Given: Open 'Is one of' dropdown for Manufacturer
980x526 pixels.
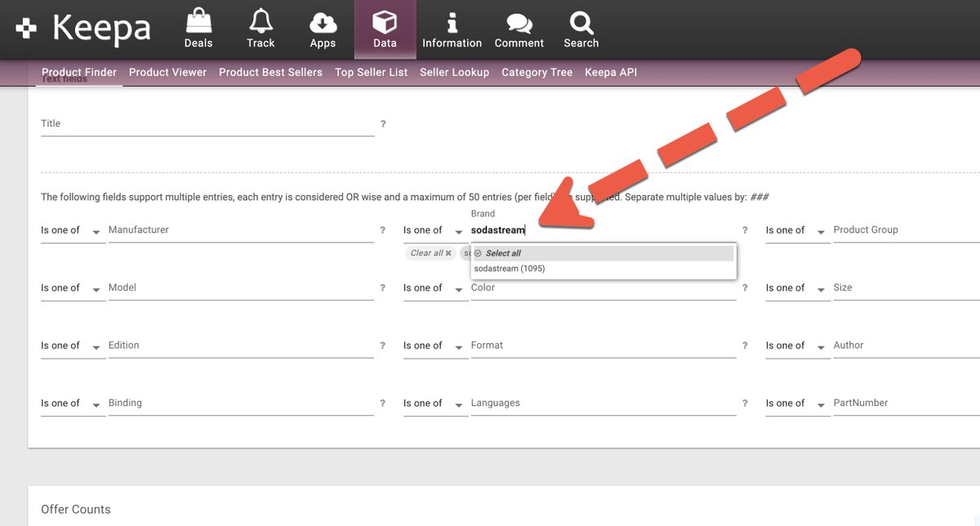Looking at the screenshot, I should (73, 231).
